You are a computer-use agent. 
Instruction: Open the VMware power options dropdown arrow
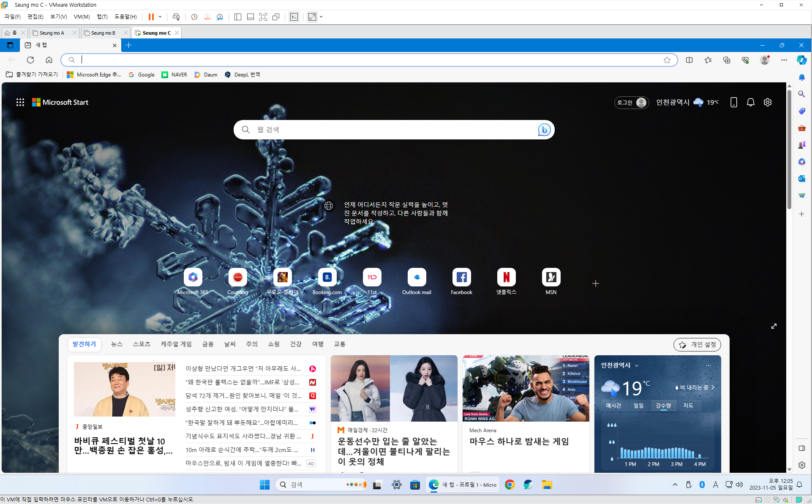[160, 17]
